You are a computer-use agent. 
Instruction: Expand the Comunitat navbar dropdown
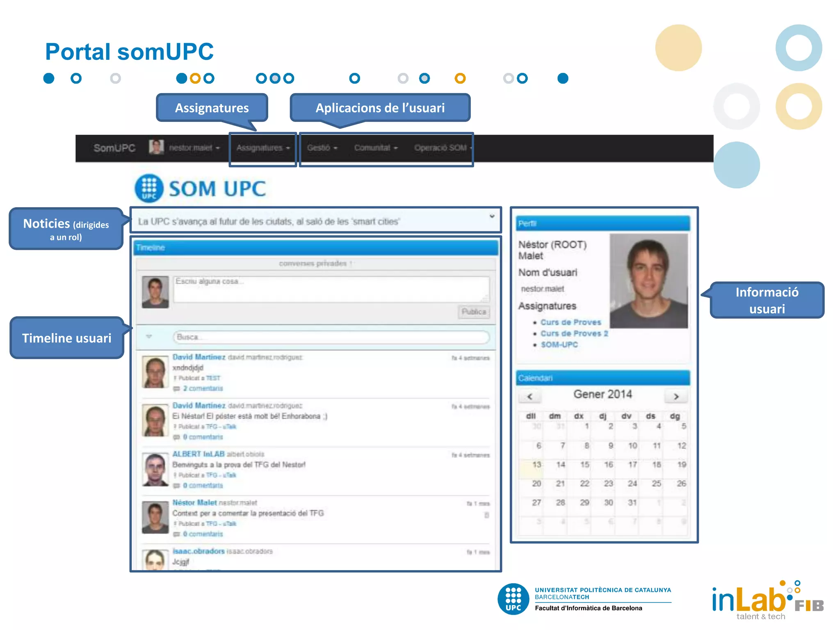click(x=376, y=148)
